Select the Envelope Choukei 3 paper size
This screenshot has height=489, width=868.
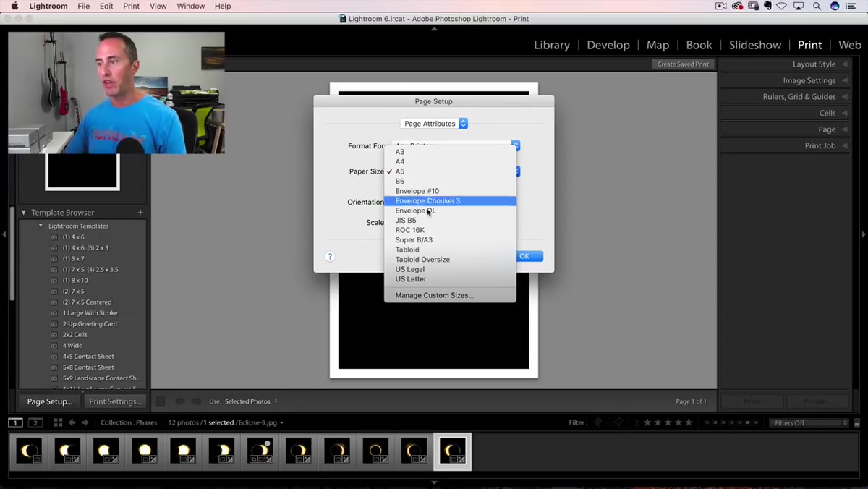coord(450,201)
